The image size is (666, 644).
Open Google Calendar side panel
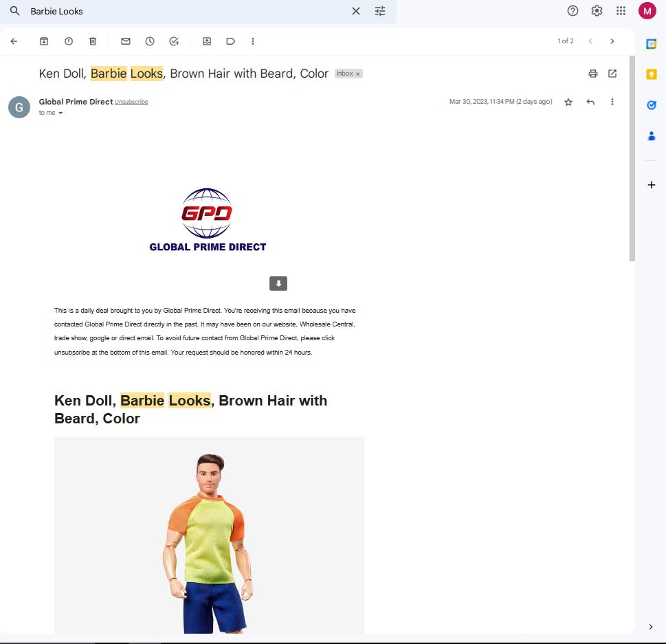[651, 44]
